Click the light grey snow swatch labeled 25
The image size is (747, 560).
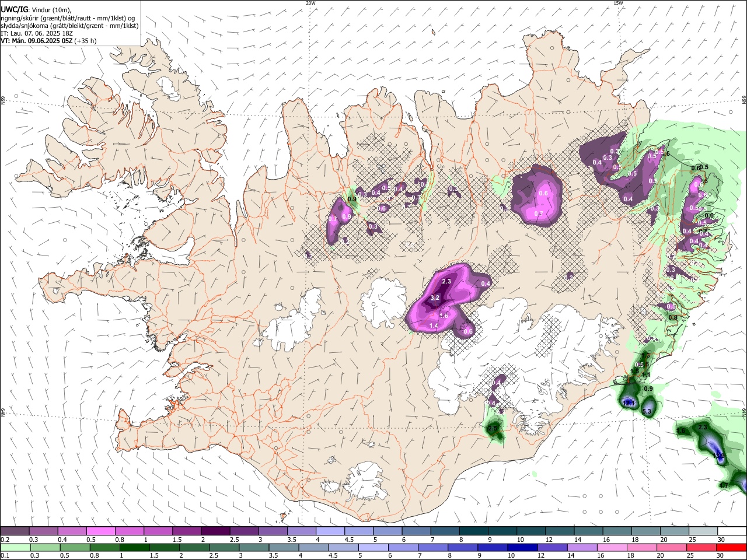click(x=703, y=531)
